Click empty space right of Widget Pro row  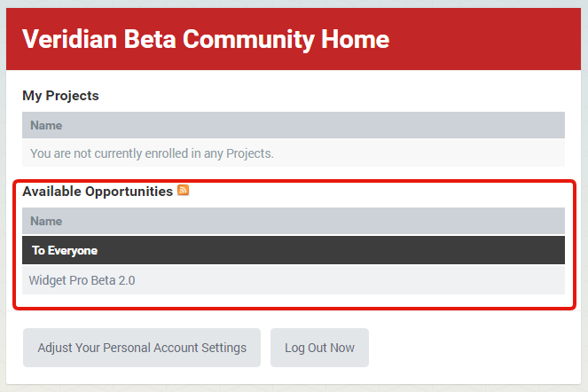pos(349,280)
